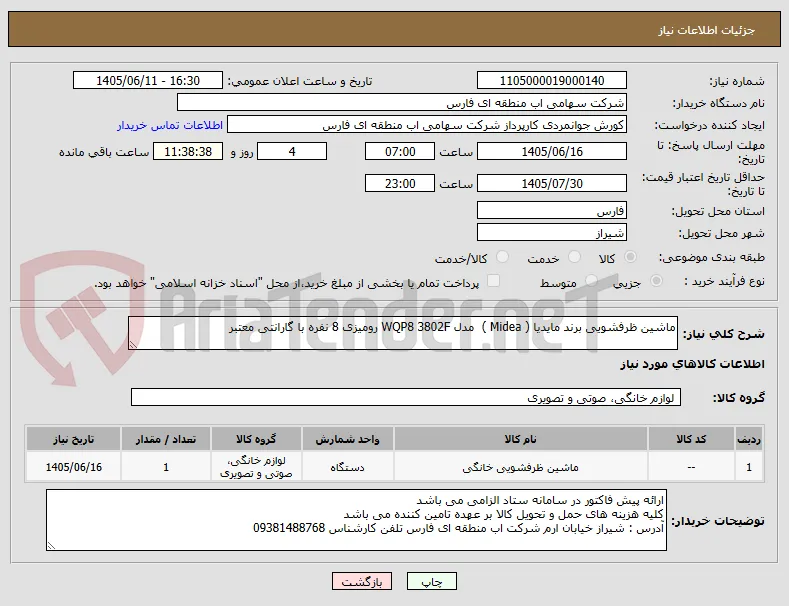Click the چاپ (print) button

click(x=432, y=581)
